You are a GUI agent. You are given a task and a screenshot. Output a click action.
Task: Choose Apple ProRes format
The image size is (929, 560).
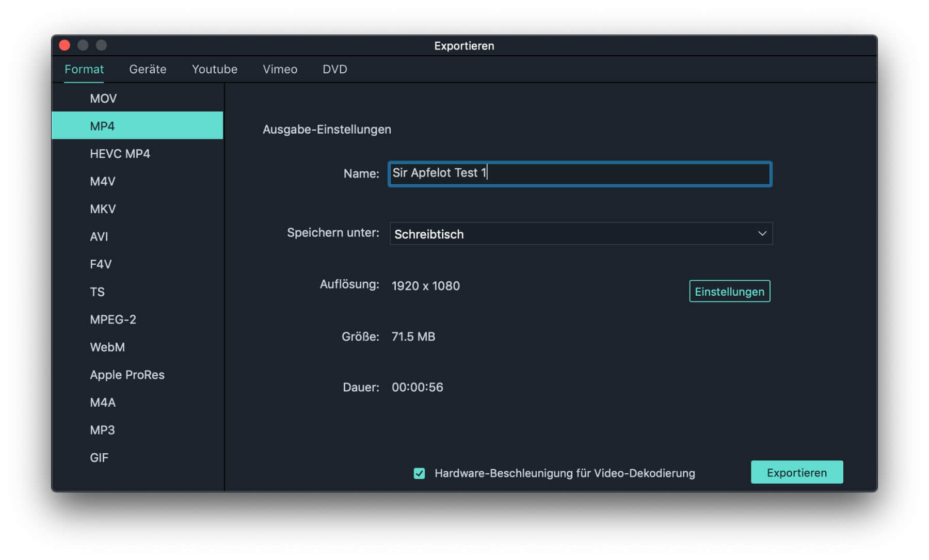pyautogui.click(x=137, y=374)
